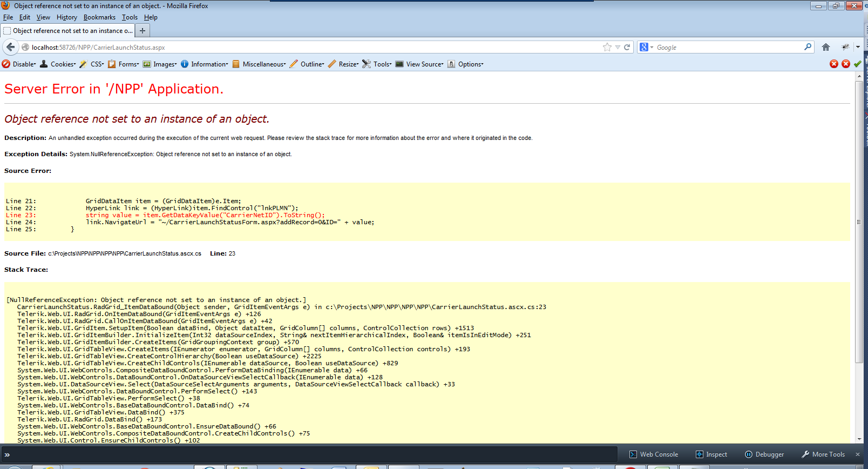
Task: Open the Tools menu in the menu bar
Action: click(130, 17)
